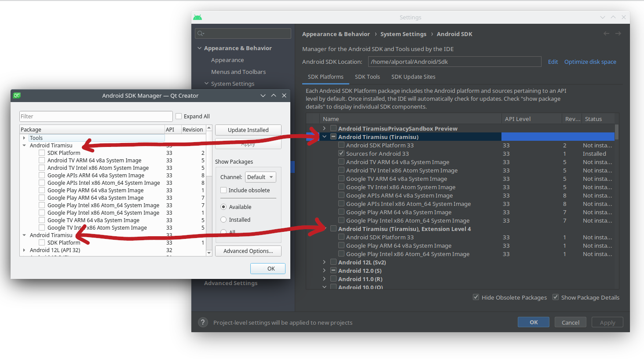Expand the Tools package group

click(x=24, y=138)
